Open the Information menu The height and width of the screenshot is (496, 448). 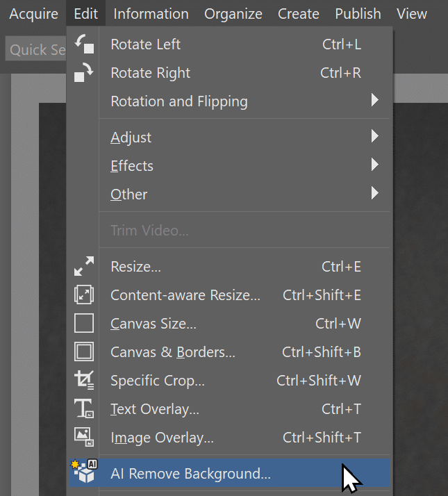tap(151, 14)
